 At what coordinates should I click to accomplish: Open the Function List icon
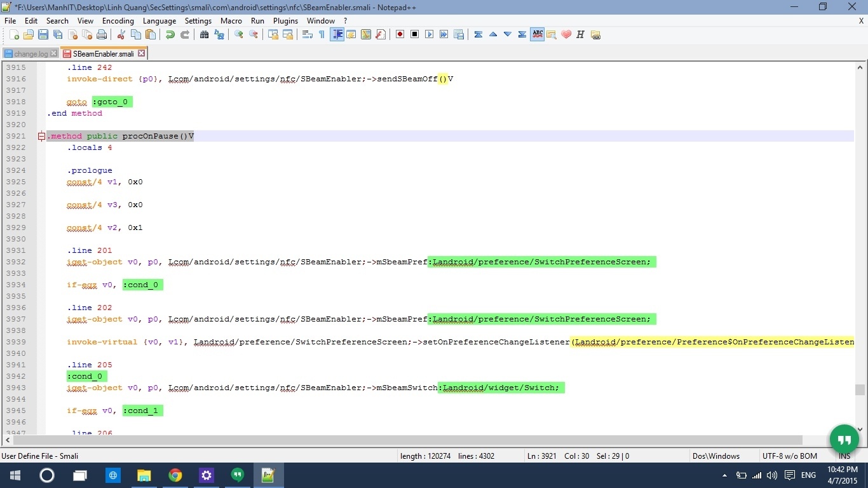coord(381,34)
